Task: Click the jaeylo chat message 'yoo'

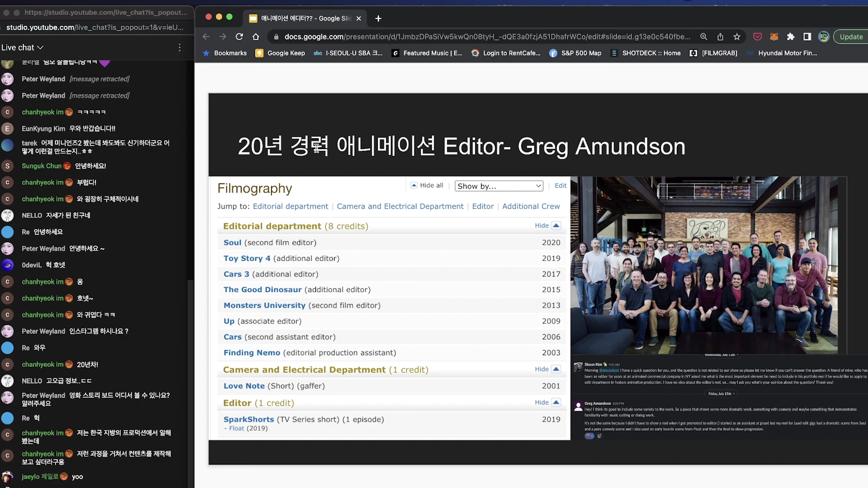Action: [77, 476]
